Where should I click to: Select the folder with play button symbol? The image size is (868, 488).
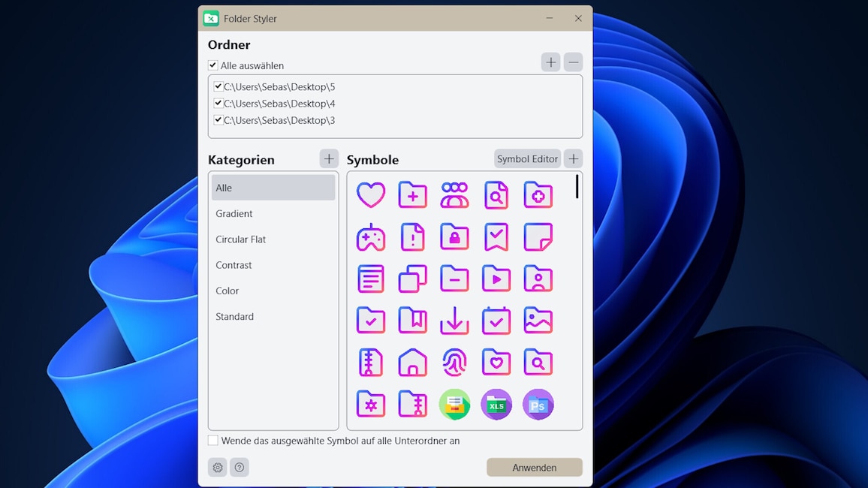click(496, 279)
